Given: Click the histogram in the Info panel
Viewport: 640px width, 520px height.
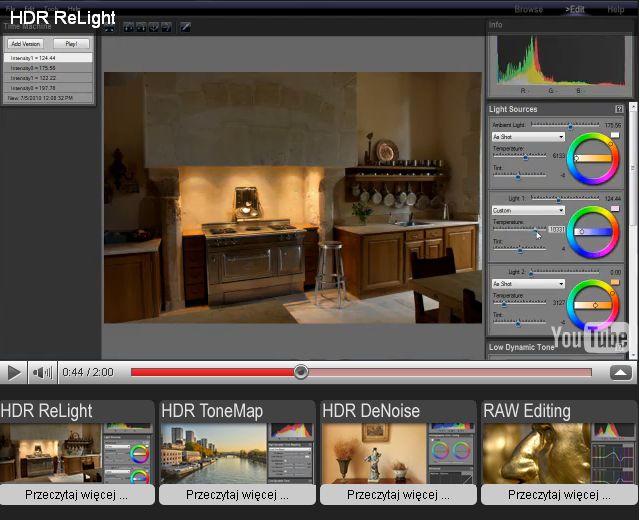Looking at the screenshot, I should pos(560,61).
